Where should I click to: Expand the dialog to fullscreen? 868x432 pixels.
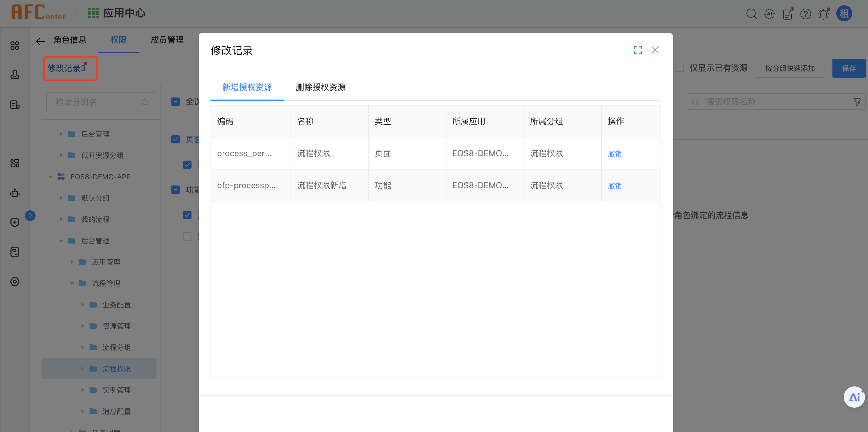pos(638,50)
